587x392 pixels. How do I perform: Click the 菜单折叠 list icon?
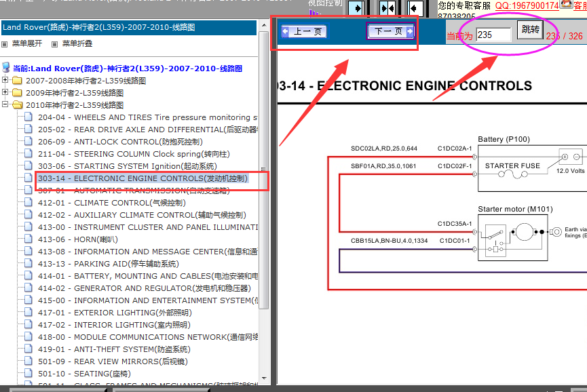(55, 44)
